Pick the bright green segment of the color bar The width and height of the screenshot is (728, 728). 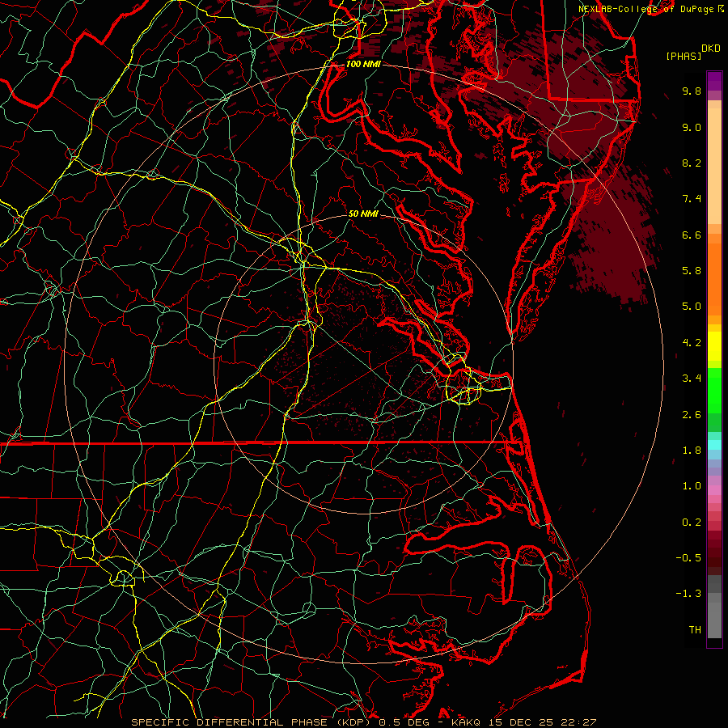coord(714,390)
